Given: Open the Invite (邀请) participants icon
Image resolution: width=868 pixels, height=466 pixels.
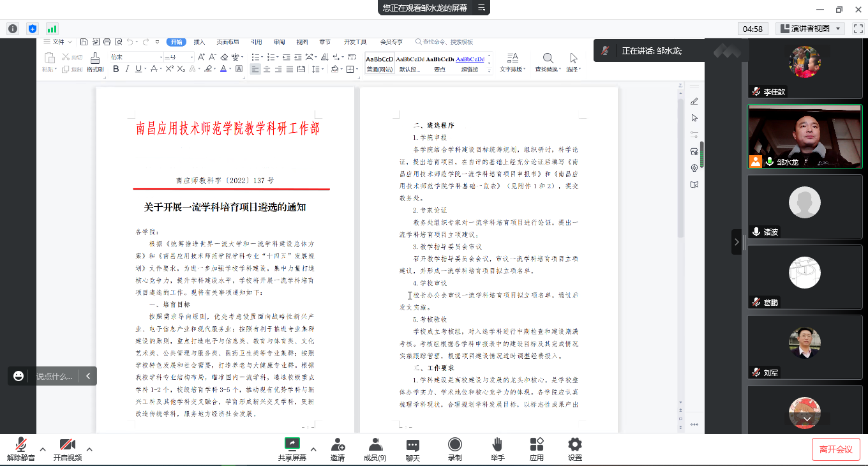Looking at the screenshot, I should [x=338, y=449].
